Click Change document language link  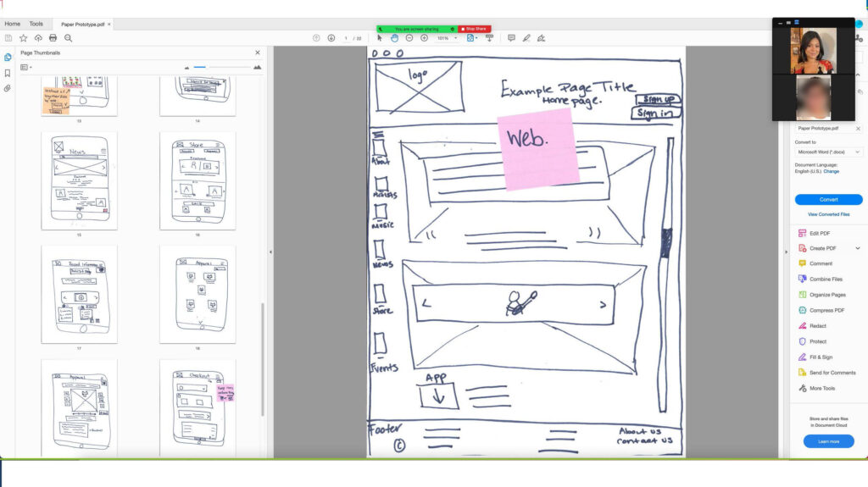(831, 172)
